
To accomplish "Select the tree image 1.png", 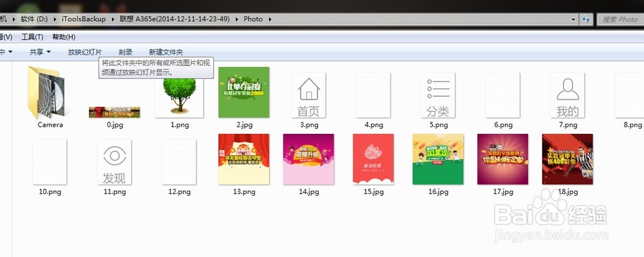I will pyautogui.click(x=180, y=97).
